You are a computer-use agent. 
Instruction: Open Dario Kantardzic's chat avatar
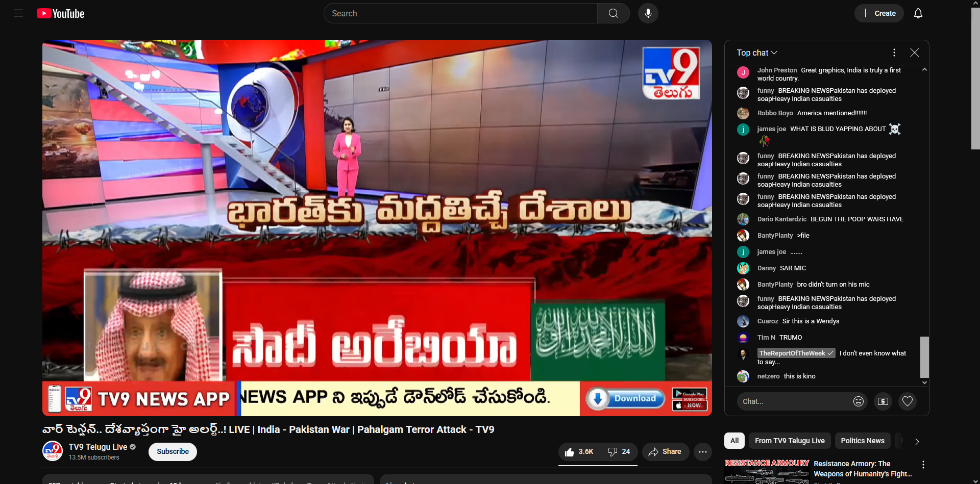(743, 219)
